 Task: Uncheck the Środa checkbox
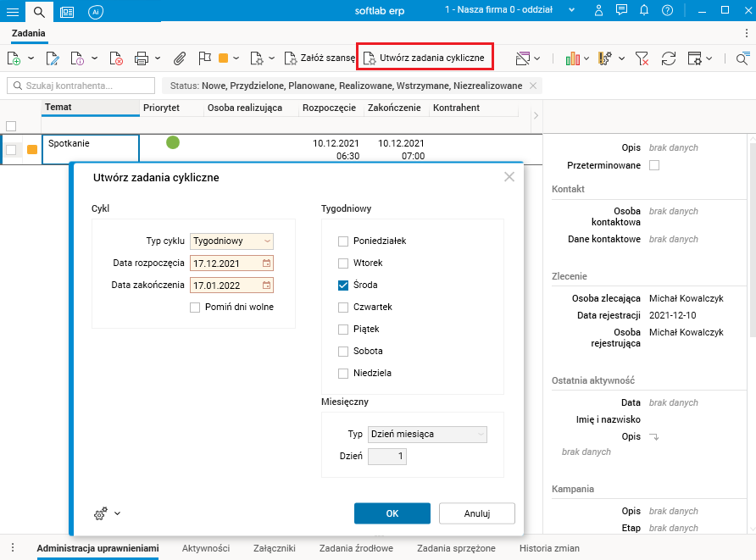click(343, 286)
